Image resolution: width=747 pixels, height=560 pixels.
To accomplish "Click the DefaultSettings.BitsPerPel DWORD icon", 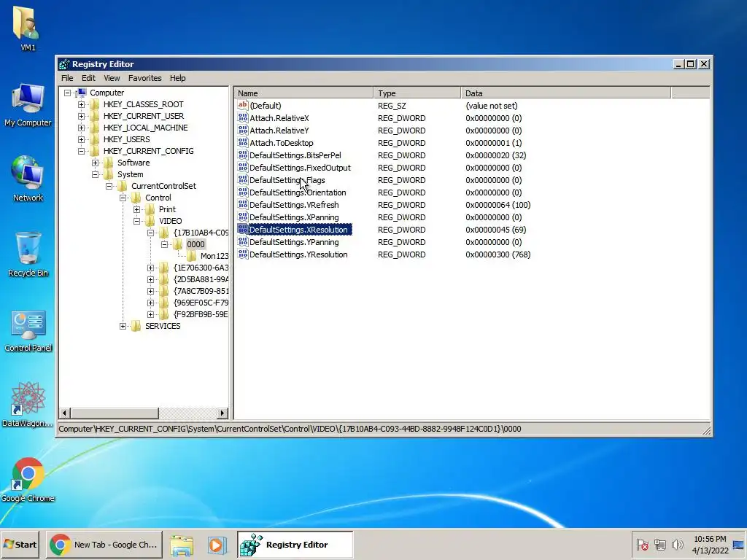I will [x=242, y=155].
